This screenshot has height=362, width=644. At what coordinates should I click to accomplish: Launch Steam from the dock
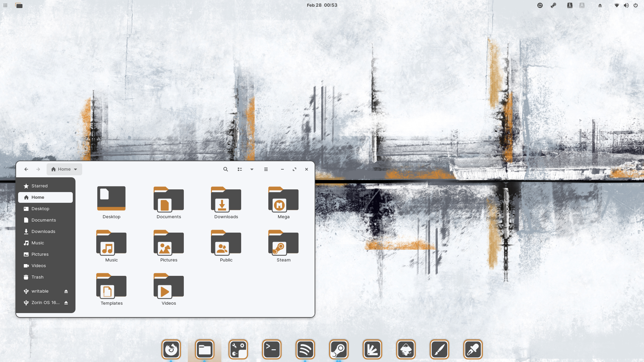(339, 349)
